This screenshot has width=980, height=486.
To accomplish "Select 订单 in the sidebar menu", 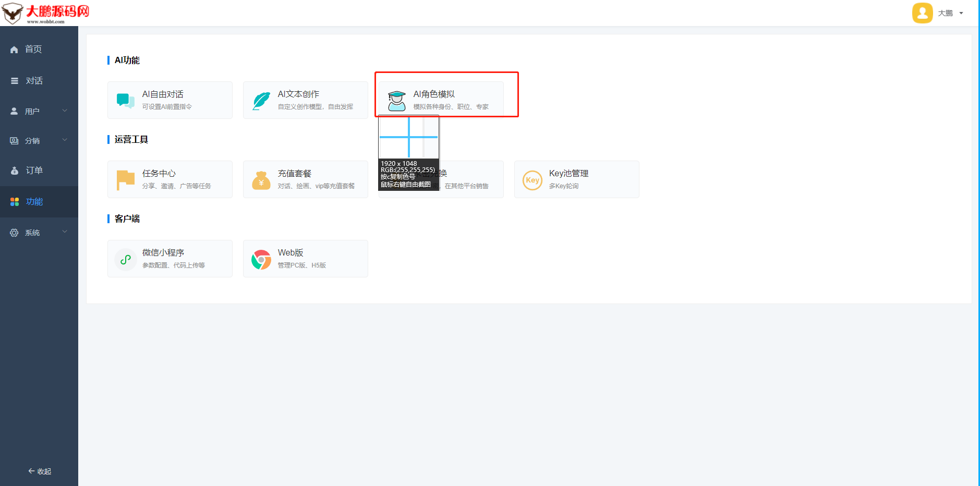I will 34,171.
